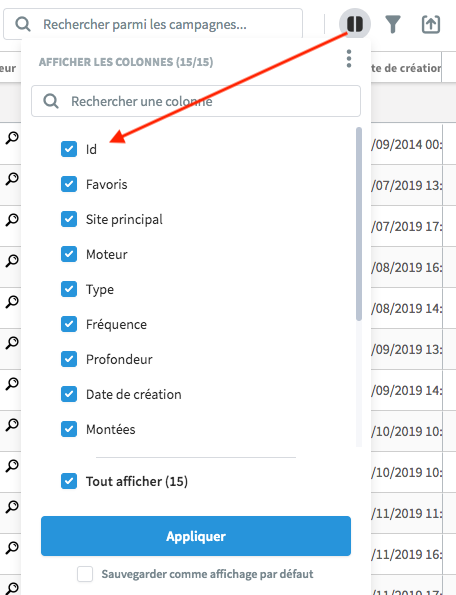Screen dimensions: 456x595
Task: Click the Appliquer button
Action: 196,536
